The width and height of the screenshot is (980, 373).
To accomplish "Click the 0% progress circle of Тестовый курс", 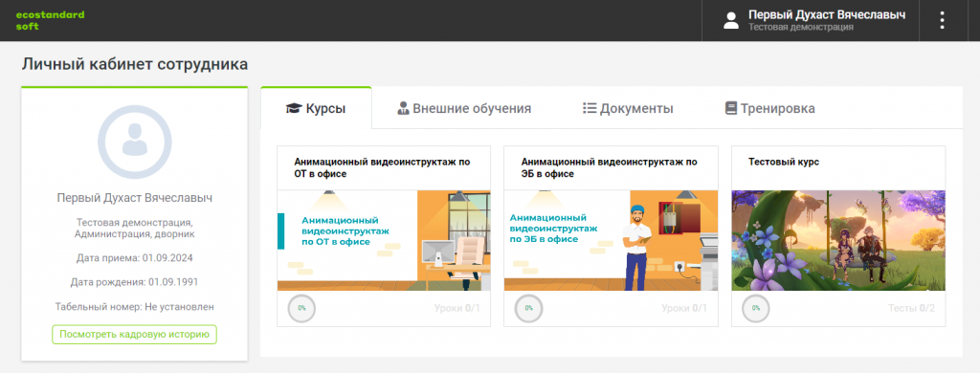I will (x=756, y=308).
